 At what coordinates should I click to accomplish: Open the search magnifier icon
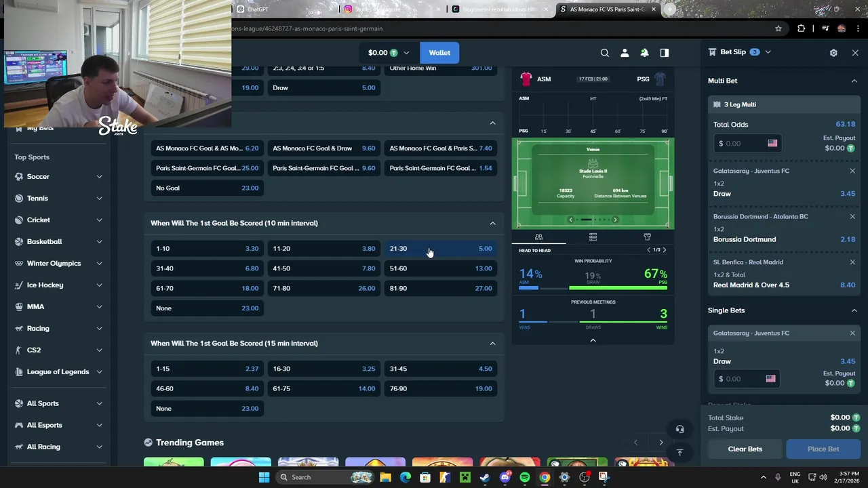click(x=604, y=53)
